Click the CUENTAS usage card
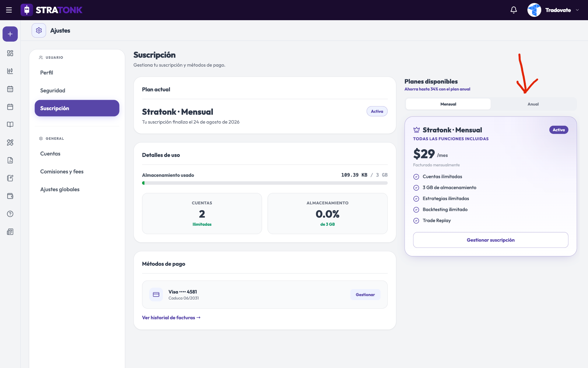The height and width of the screenshot is (368, 588). click(202, 214)
